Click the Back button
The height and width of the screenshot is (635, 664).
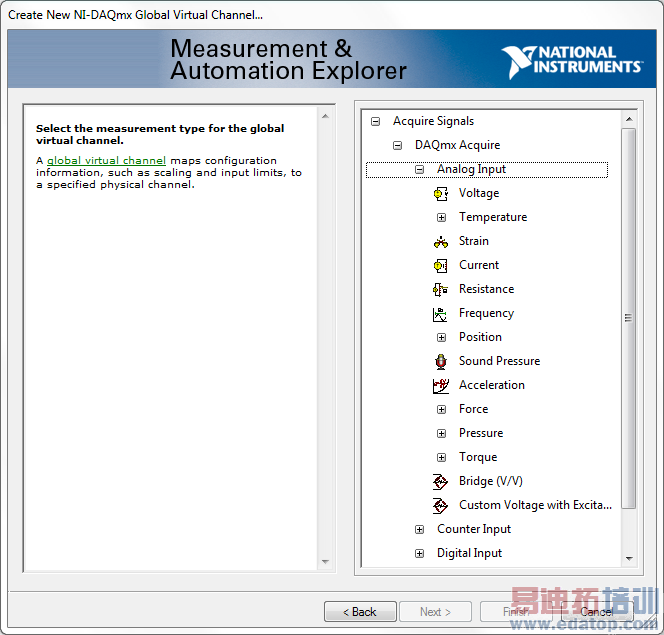point(360,612)
